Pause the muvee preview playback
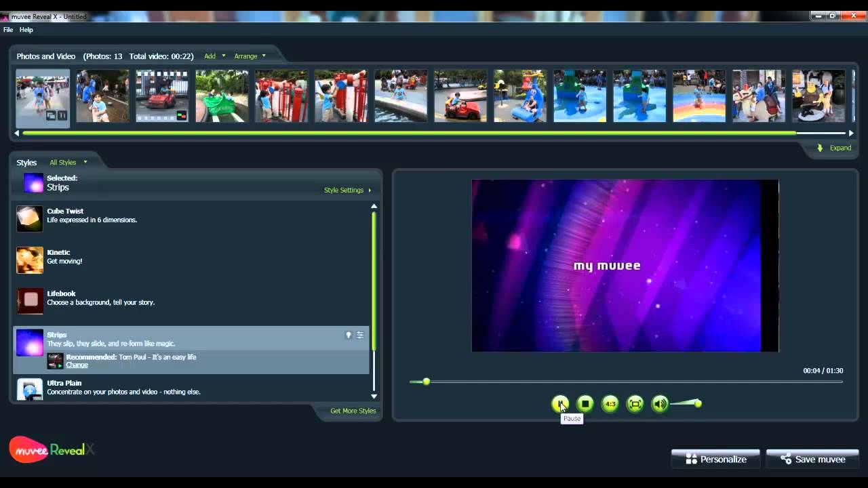868x488 pixels. click(560, 404)
